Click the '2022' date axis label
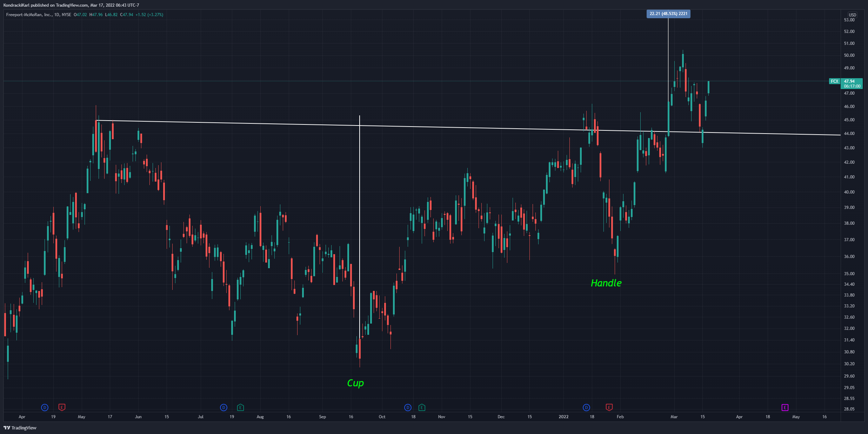 563,417
